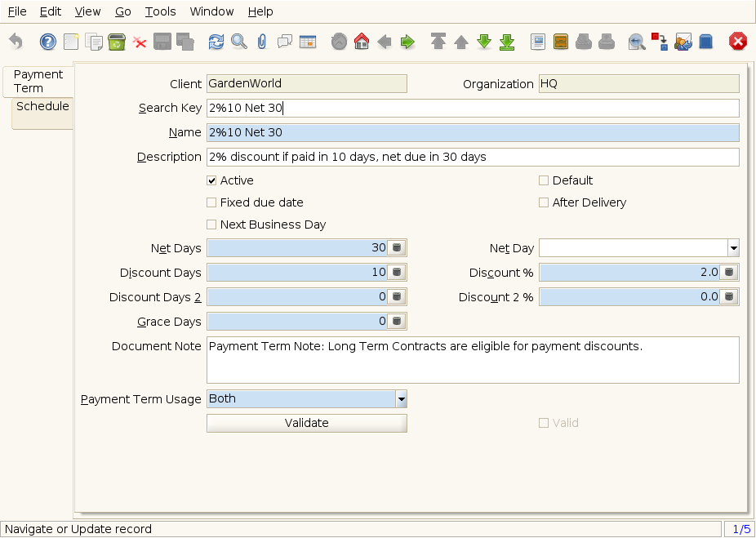This screenshot has height=538, width=756.
Task: Click the Help question mark toolbar icon
Action: click(48, 42)
